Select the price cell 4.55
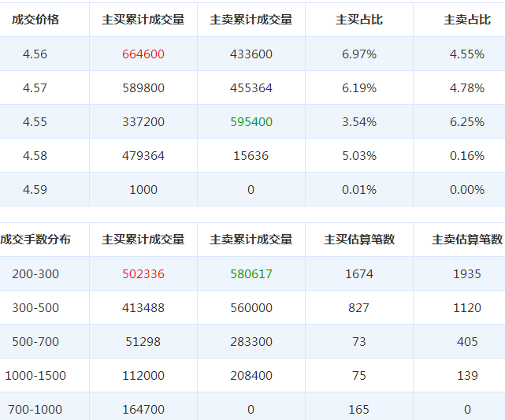Screen dimensions: 505x420 point(35,122)
